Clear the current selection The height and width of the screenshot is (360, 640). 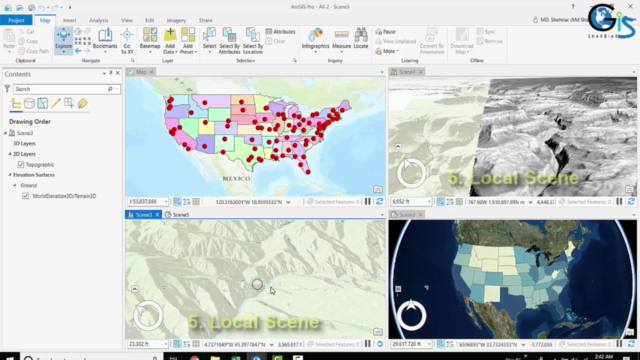click(276, 41)
